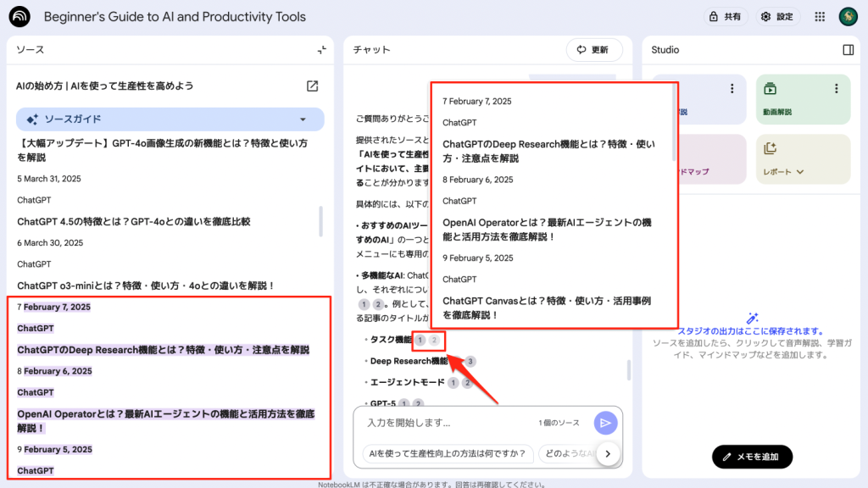Click the ソース panel vertical scrollbar
The height and width of the screenshot is (488, 868).
pos(320,220)
